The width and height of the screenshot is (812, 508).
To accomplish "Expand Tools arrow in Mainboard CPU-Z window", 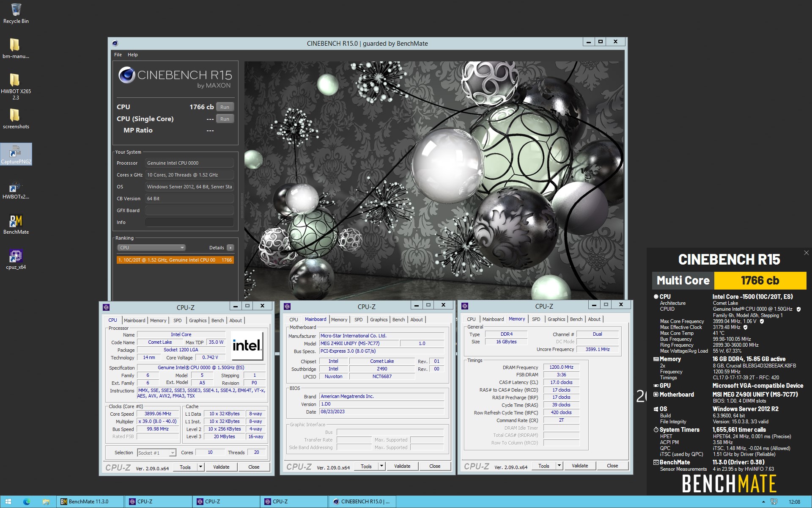I will pyautogui.click(x=382, y=466).
